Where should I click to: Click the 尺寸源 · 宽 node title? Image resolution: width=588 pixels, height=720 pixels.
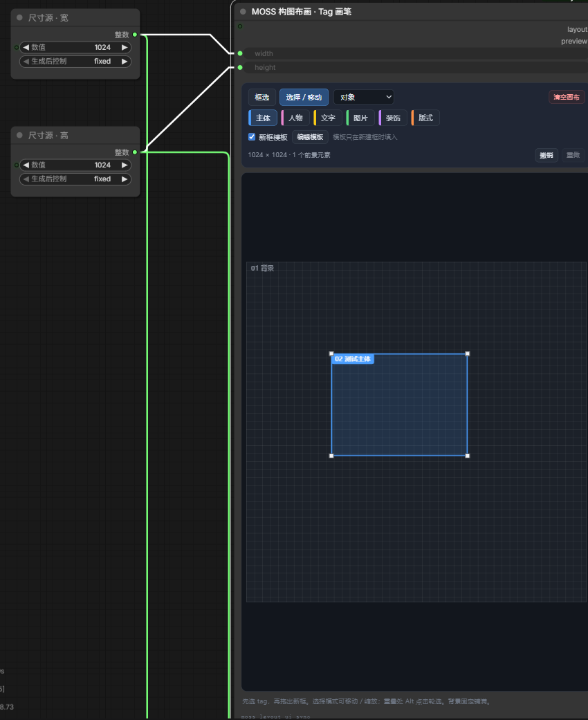coord(48,17)
